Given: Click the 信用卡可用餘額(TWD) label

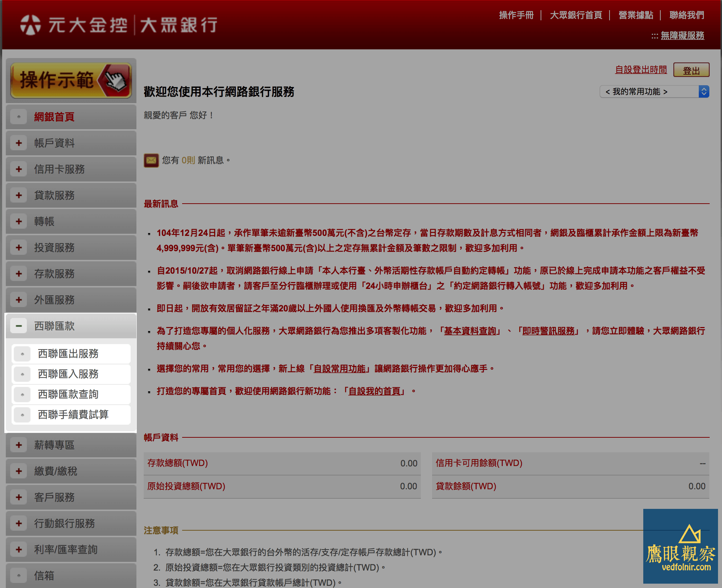Looking at the screenshot, I should [479, 463].
